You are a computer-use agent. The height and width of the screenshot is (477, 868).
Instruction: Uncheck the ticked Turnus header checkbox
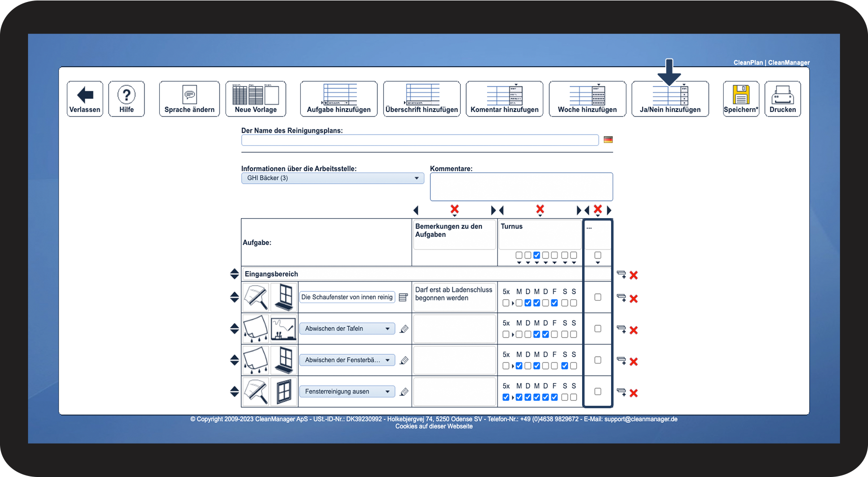click(537, 255)
